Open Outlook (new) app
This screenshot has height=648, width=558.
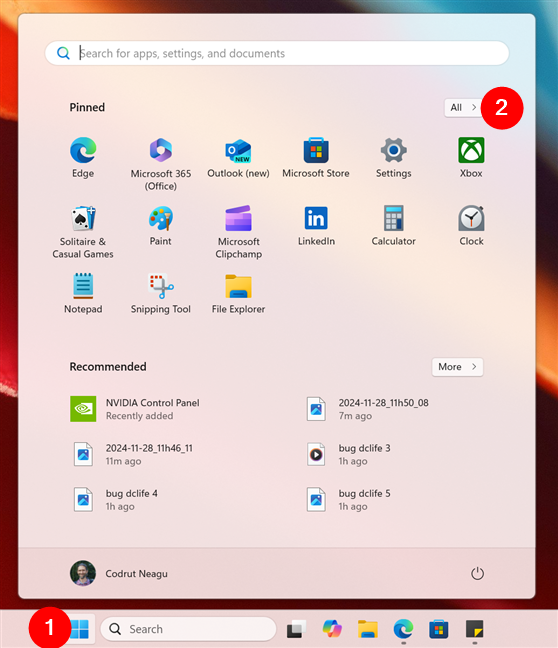238,157
